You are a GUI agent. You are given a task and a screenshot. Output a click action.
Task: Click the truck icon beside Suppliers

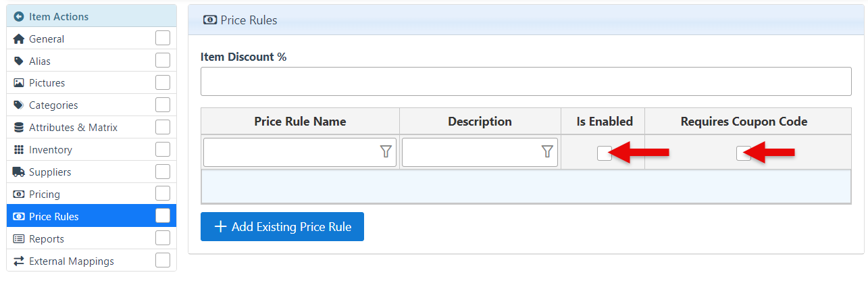[19, 172]
